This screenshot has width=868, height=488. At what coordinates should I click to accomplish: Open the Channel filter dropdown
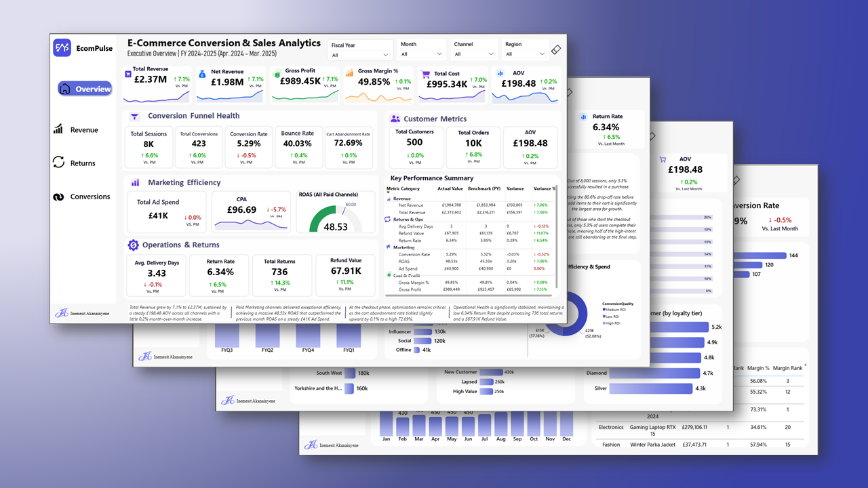point(474,54)
